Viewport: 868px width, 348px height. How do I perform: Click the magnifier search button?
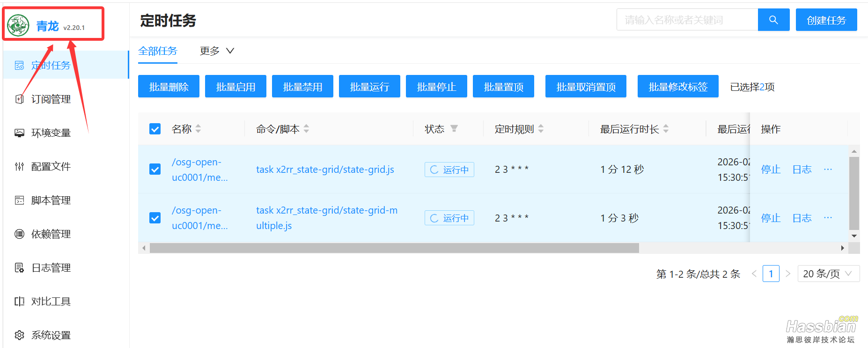coord(773,20)
